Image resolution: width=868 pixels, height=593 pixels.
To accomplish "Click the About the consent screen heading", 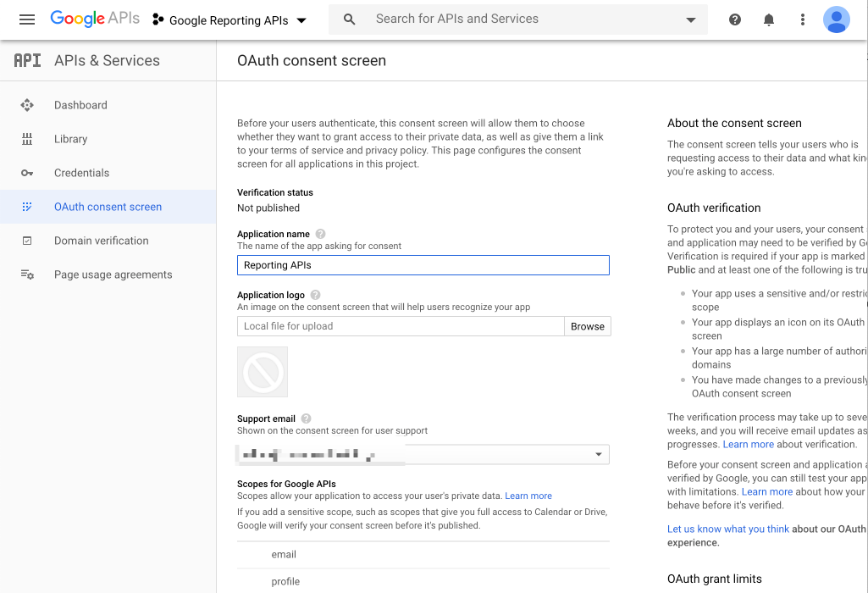I will point(734,124).
